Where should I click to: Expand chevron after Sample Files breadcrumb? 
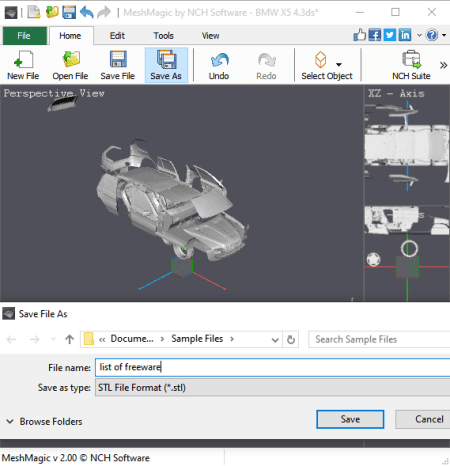(232, 339)
